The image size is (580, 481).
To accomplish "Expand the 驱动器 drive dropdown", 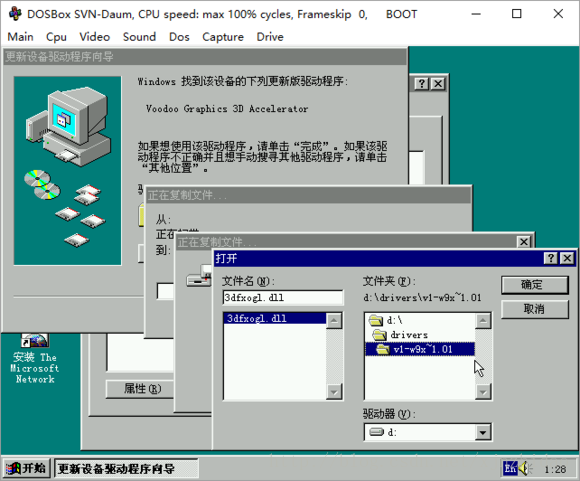I will pyautogui.click(x=483, y=432).
